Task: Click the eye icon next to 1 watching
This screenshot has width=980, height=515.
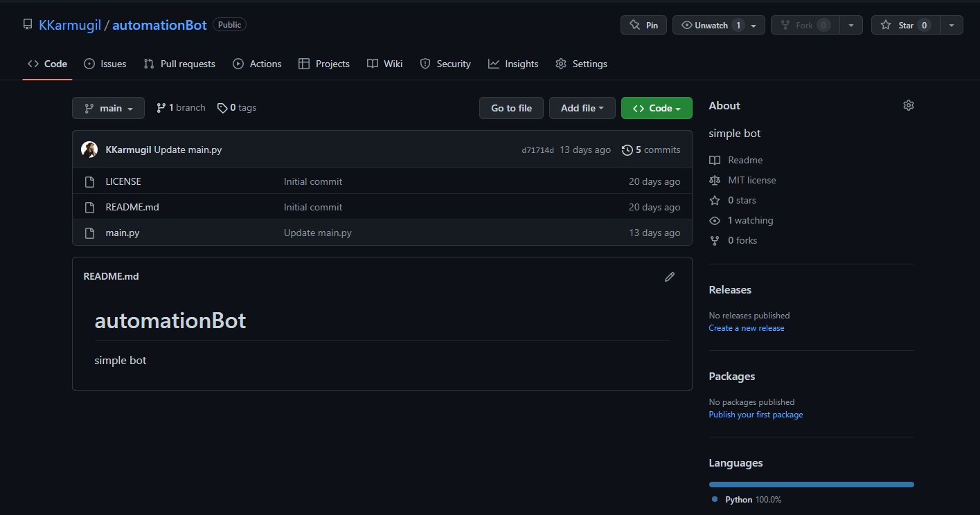Action: pyautogui.click(x=715, y=220)
